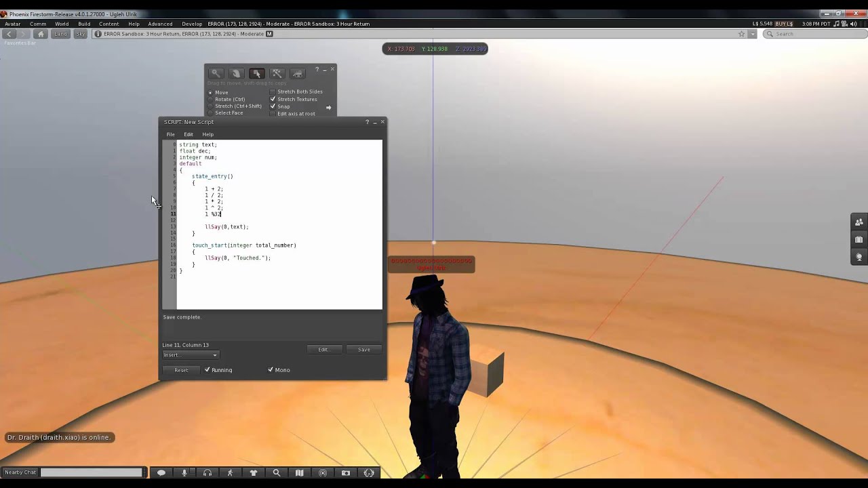
Task: Click the script Reset button
Action: click(x=181, y=370)
